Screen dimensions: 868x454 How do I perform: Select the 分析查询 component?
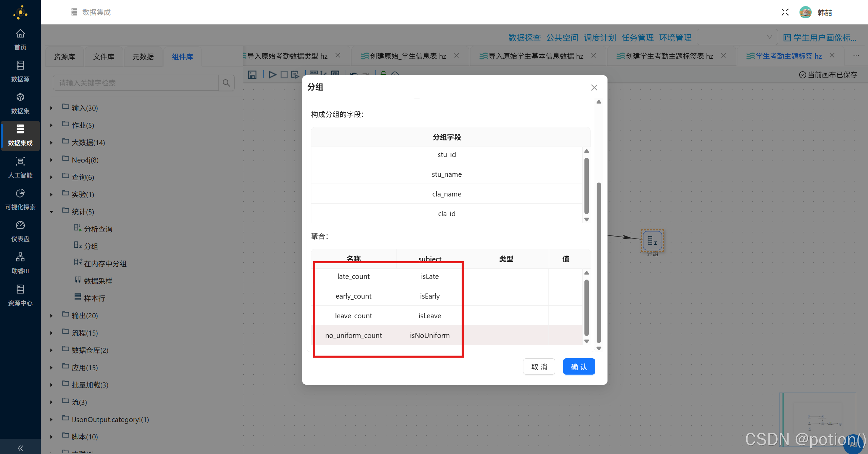coord(93,229)
